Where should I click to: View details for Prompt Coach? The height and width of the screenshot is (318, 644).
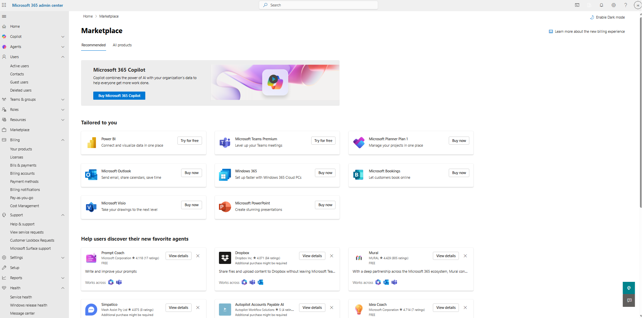click(178, 256)
